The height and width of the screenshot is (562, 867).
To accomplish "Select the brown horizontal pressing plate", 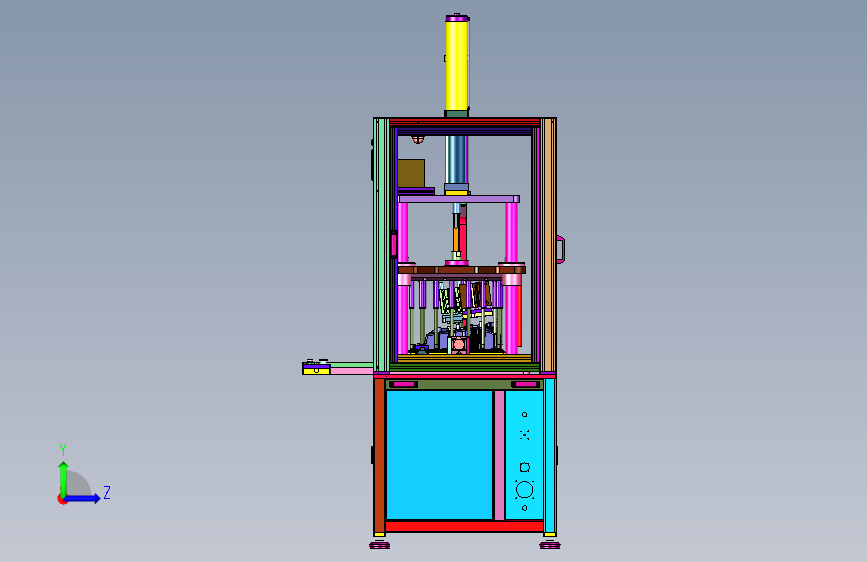I will 462,270.
